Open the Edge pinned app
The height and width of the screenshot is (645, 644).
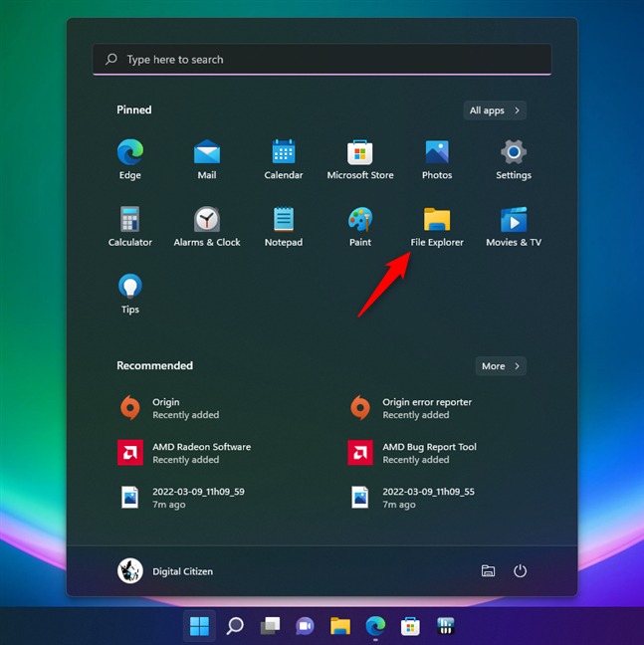click(x=130, y=159)
